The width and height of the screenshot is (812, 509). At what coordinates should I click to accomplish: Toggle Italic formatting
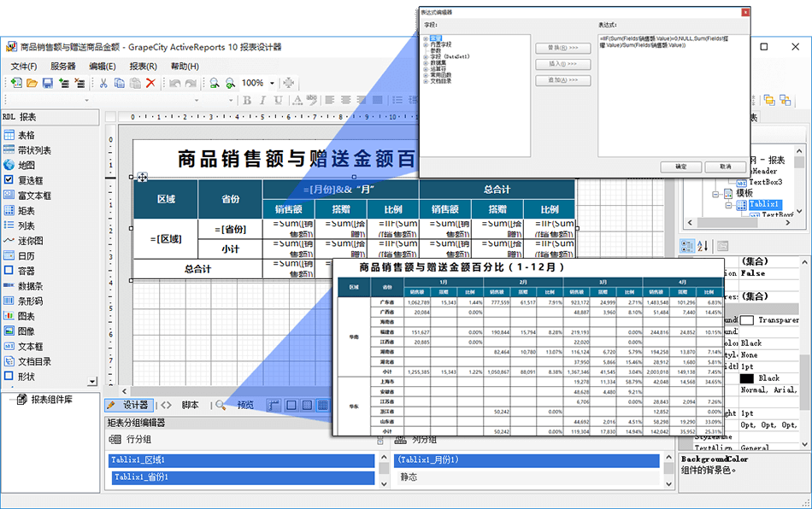coord(262,100)
